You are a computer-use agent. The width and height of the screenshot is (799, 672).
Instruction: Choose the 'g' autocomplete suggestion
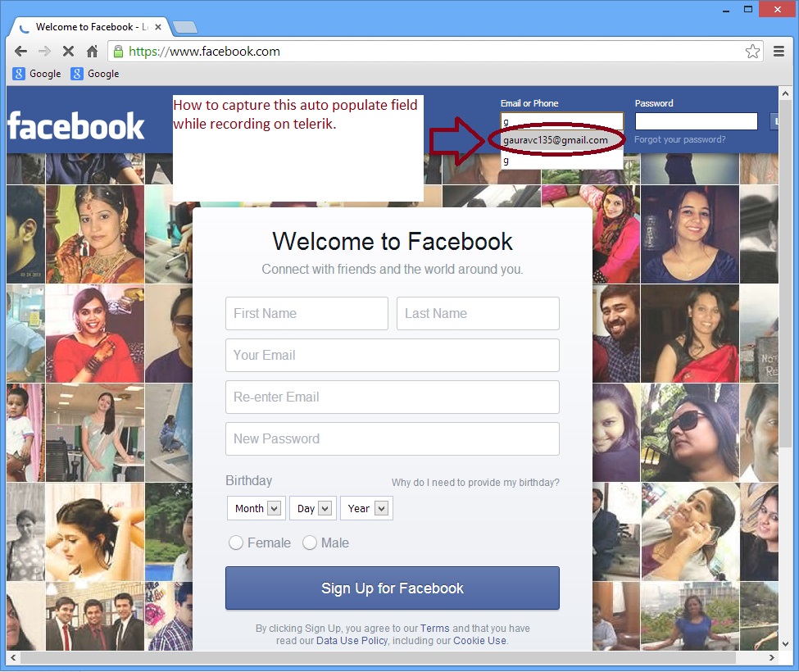tap(561, 161)
